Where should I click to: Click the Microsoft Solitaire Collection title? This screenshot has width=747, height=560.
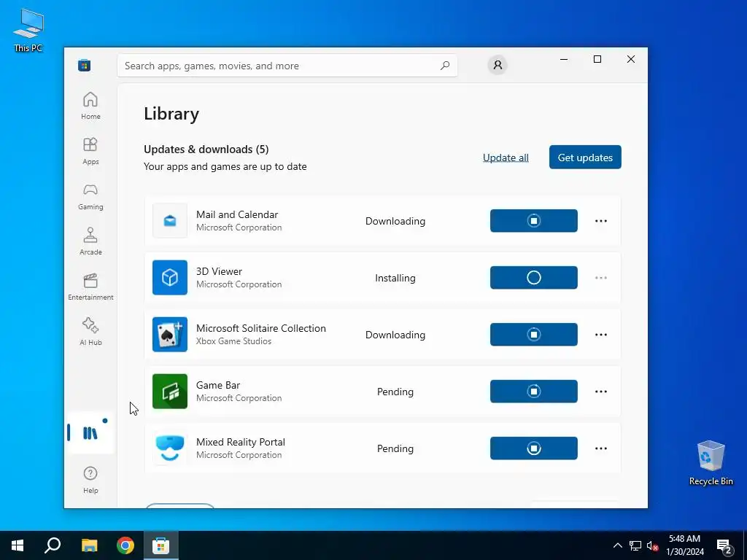(x=261, y=328)
